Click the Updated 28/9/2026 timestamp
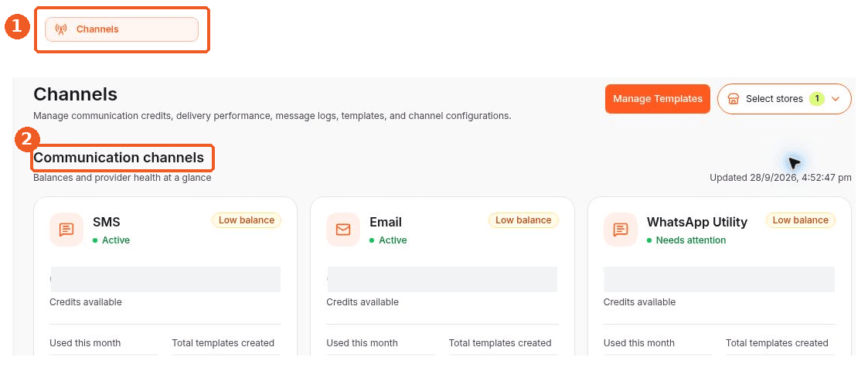The image size is (868, 371). [781, 178]
